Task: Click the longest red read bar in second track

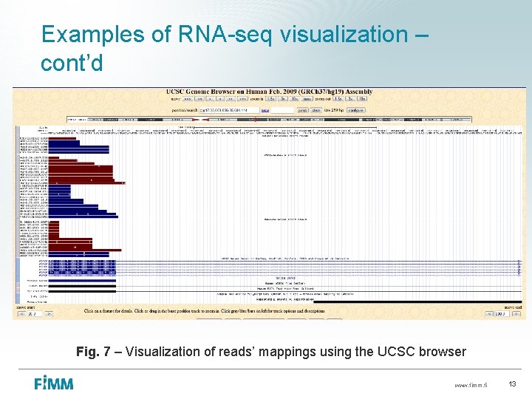Action: pos(87,183)
